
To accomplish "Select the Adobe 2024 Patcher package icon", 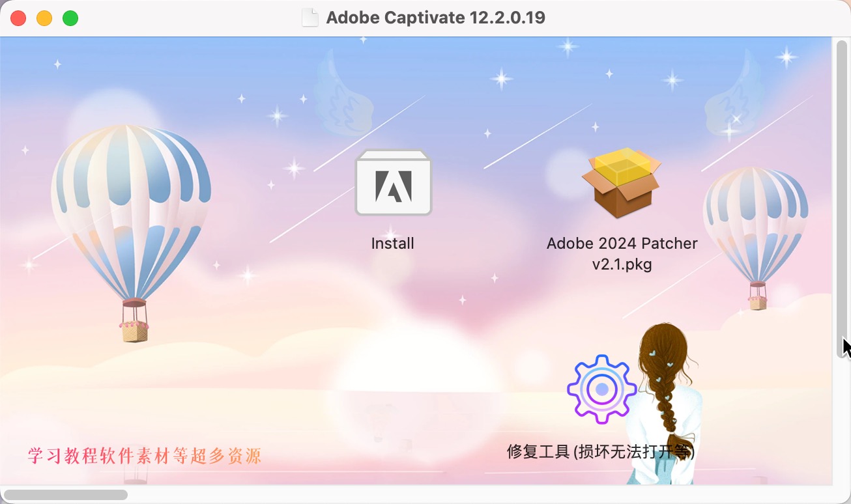I will (x=622, y=182).
